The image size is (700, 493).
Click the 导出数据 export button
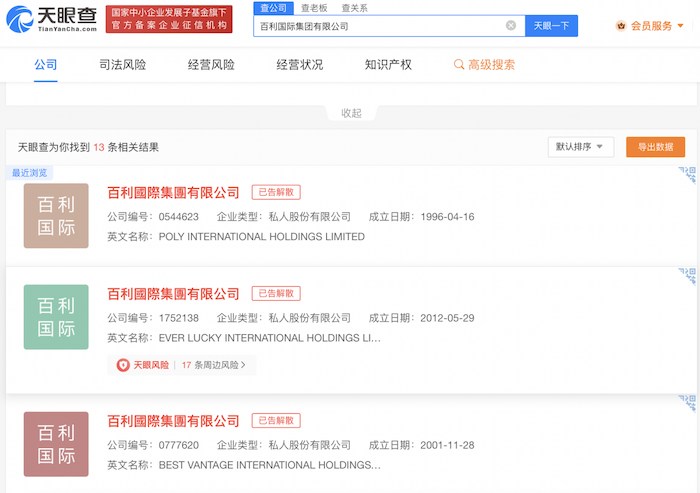point(655,147)
